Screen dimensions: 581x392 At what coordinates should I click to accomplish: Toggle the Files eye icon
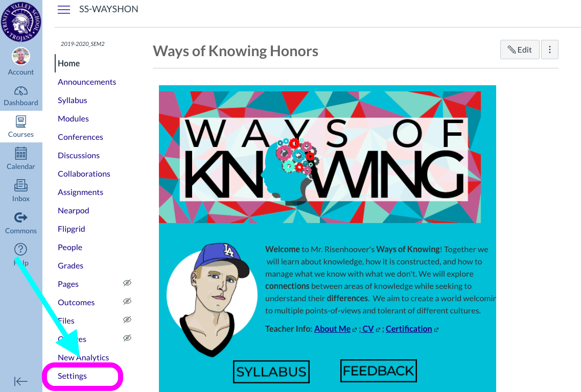[127, 320]
